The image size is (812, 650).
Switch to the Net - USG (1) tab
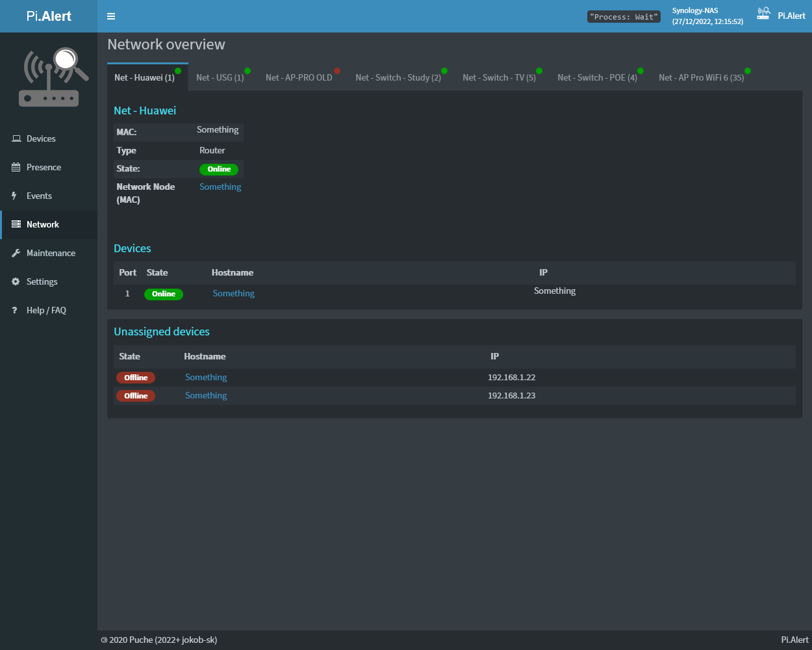pos(220,78)
